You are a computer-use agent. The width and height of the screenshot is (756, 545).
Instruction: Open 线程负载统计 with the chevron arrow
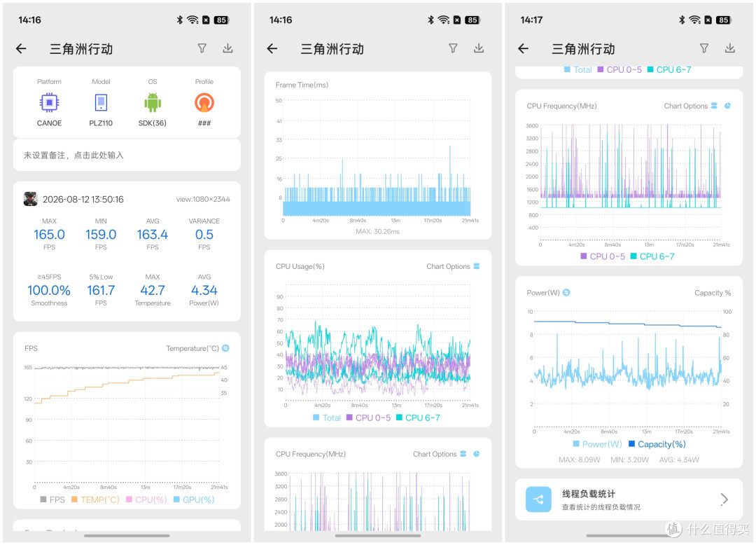tap(724, 499)
